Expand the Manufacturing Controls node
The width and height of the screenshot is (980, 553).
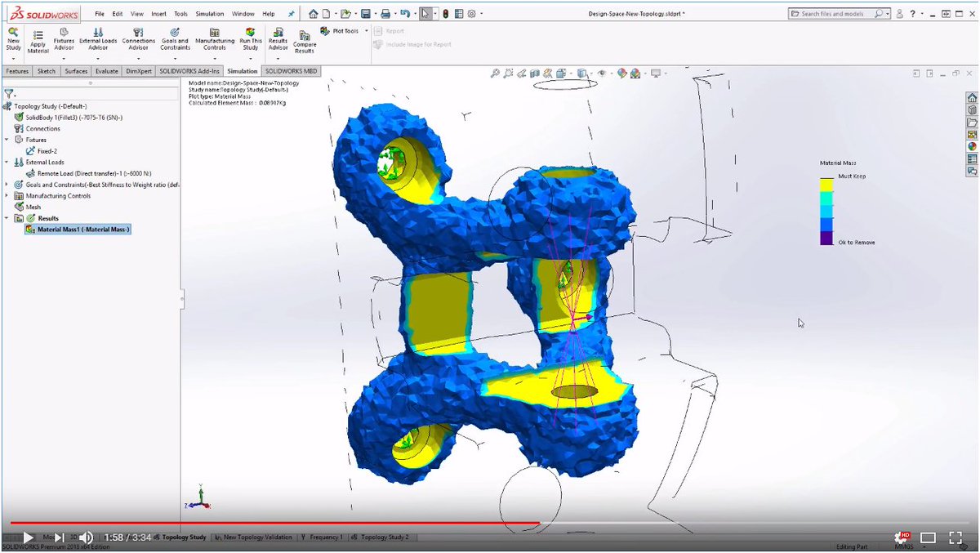[x=7, y=196]
